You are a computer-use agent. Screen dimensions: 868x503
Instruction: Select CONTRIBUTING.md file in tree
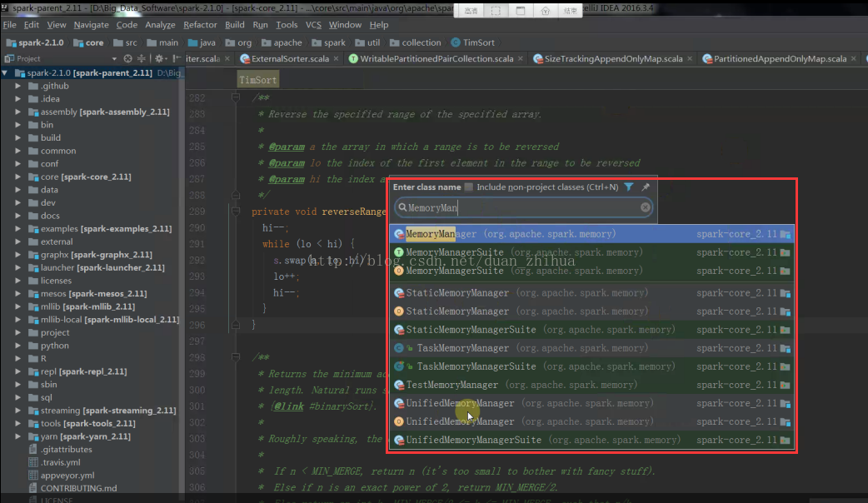click(72, 488)
